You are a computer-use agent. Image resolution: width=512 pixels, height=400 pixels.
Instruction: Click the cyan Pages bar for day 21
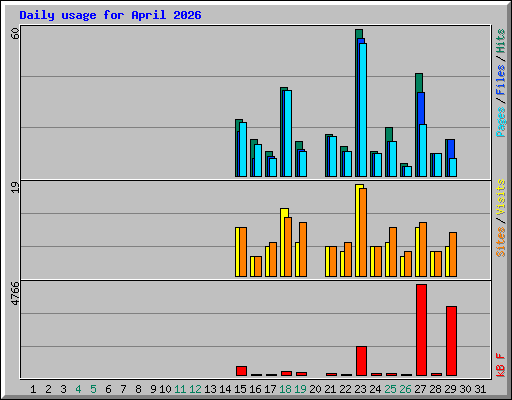[x=333, y=156]
